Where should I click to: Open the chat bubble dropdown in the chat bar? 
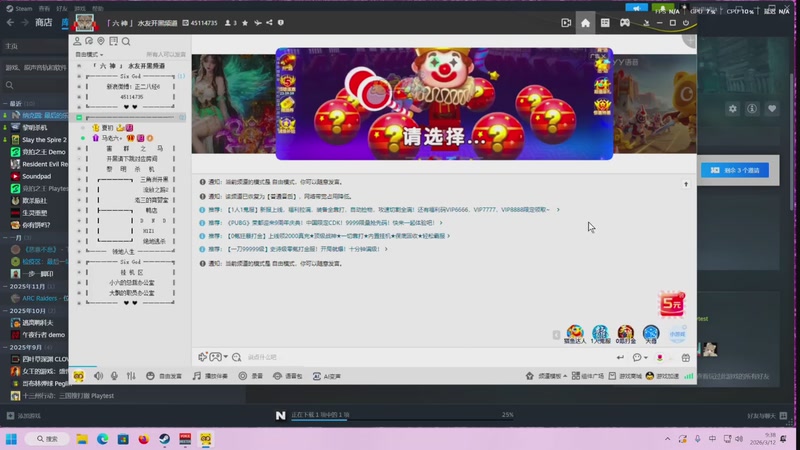640,358
